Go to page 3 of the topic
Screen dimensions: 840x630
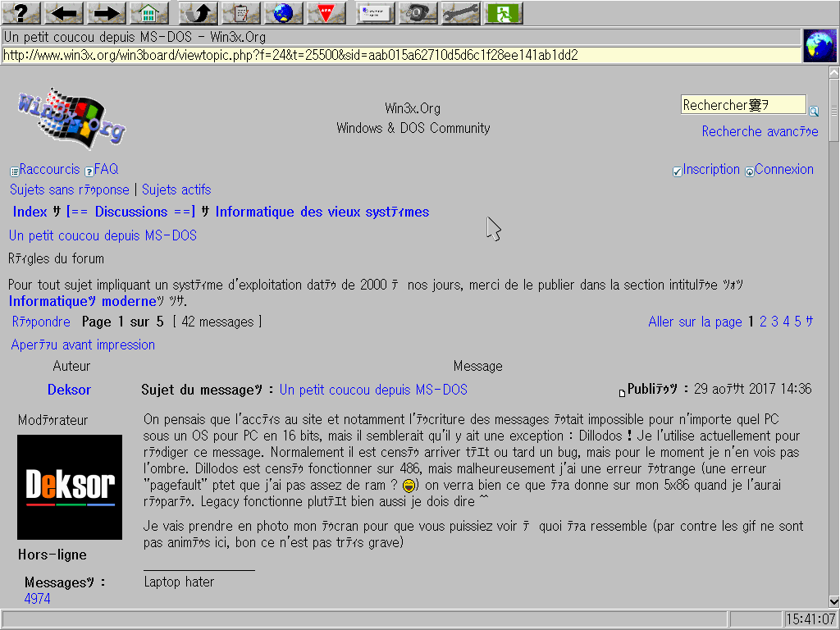click(x=774, y=322)
